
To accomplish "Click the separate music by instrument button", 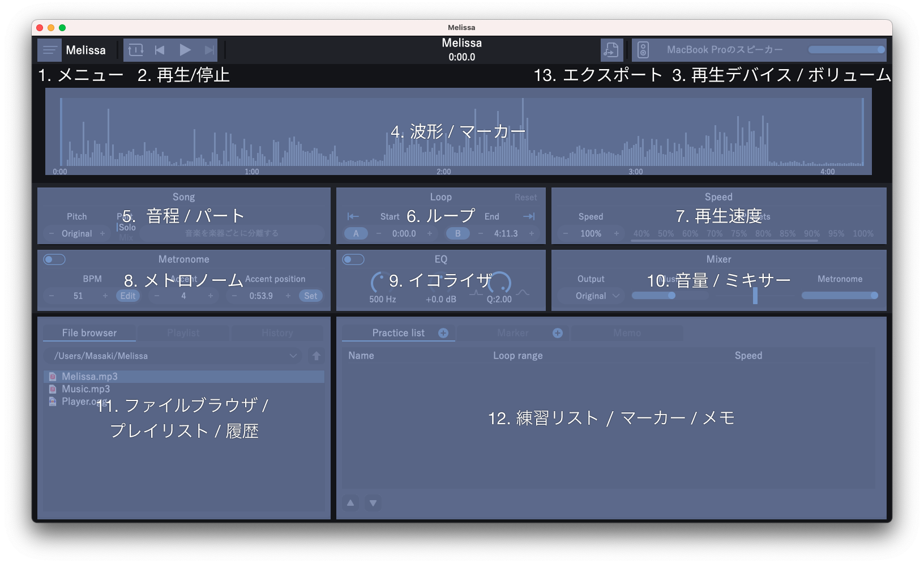I will (232, 233).
